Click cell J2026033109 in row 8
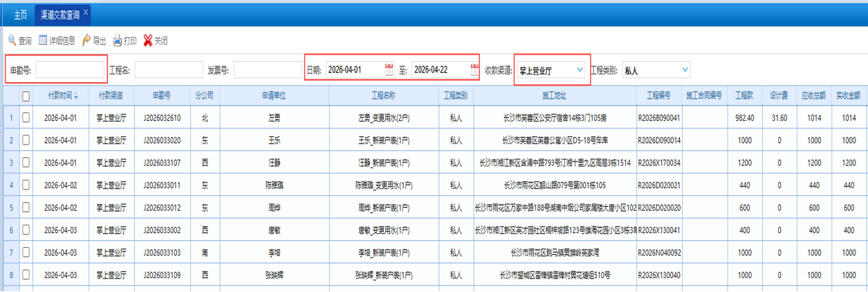This screenshot has height=292, width=868. click(x=162, y=275)
